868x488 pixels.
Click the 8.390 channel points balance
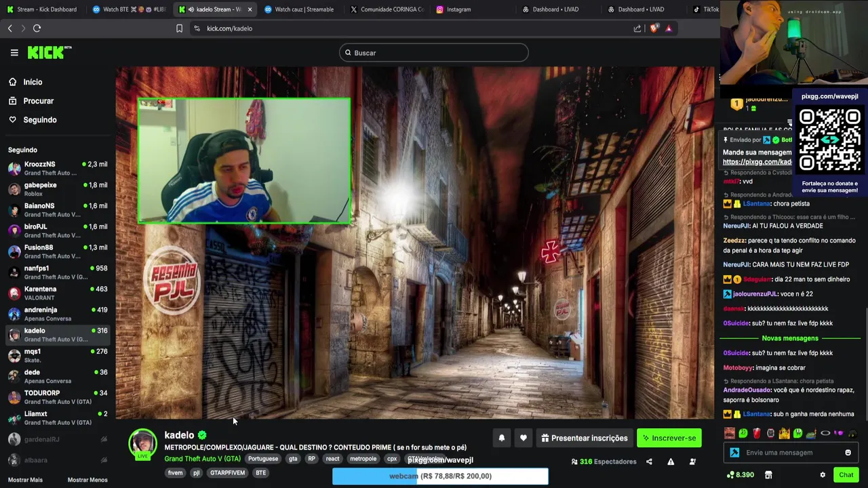(x=740, y=475)
